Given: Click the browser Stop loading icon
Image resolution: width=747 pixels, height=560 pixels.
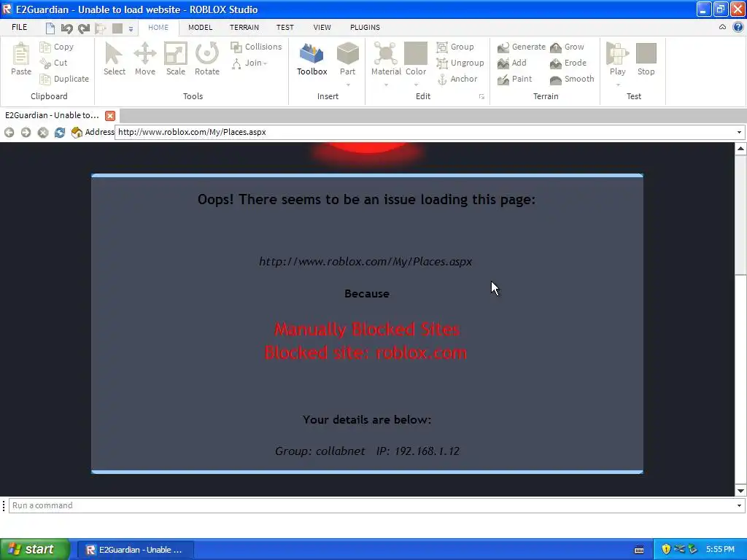Looking at the screenshot, I should (x=43, y=133).
